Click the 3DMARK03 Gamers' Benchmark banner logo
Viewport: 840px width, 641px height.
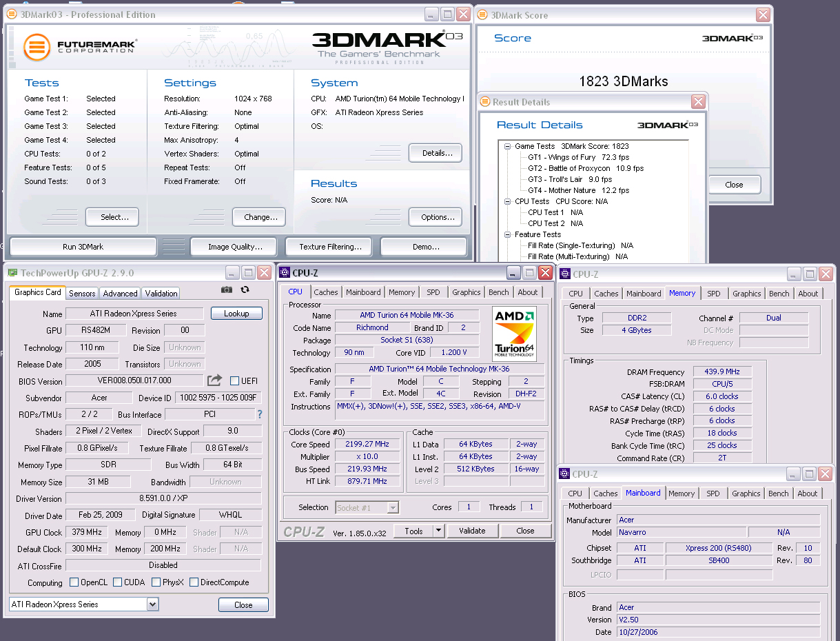[x=386, y=48]
